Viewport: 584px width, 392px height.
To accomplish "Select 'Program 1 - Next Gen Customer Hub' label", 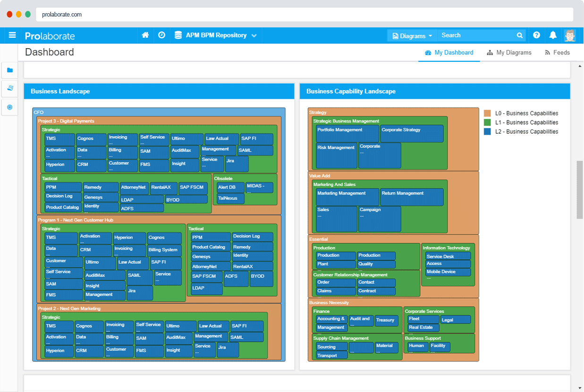I will click(76, 220).
